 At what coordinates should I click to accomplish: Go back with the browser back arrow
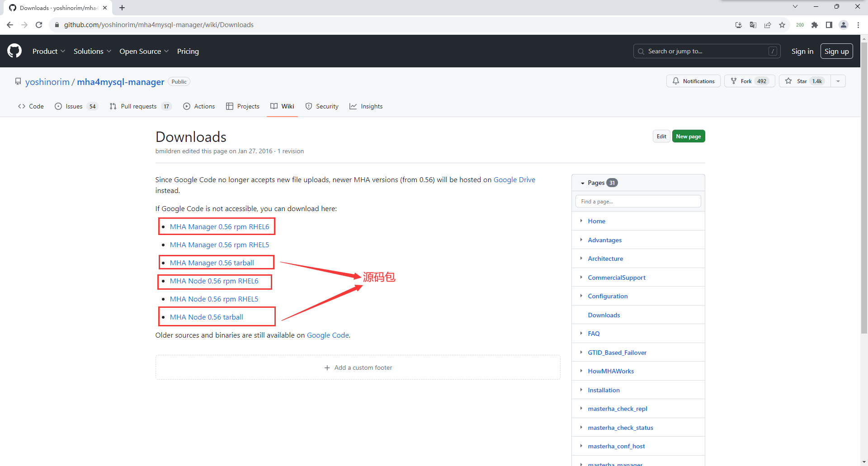pyautogui.click(x=10, y=25)
